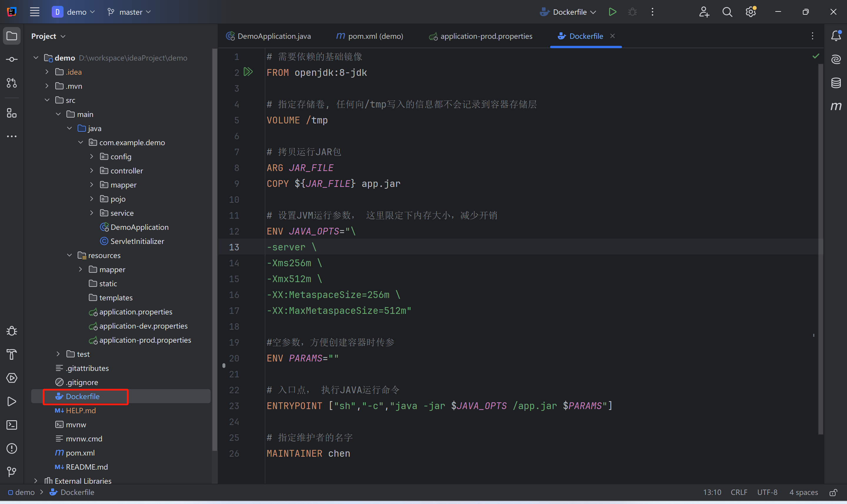Open the Maven tool window

pyautogui.click(x=836, y=106)
